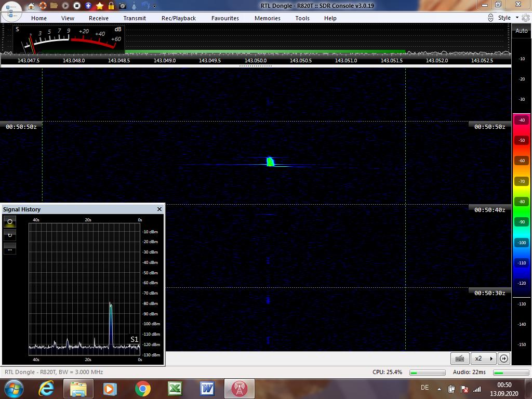Click the padlock lock icon
The image size is (532, 399).
point(111,6)
